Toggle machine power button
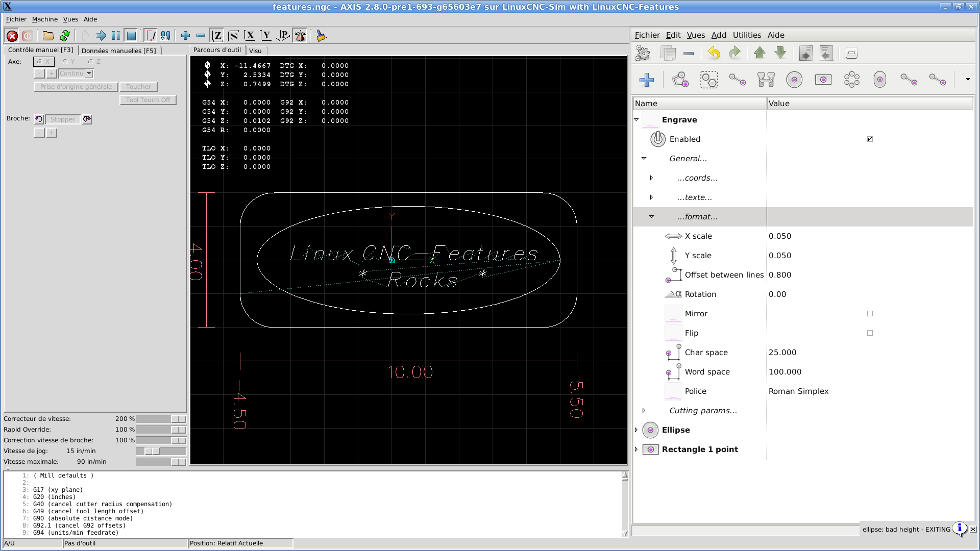 click(x=28, y=36)
